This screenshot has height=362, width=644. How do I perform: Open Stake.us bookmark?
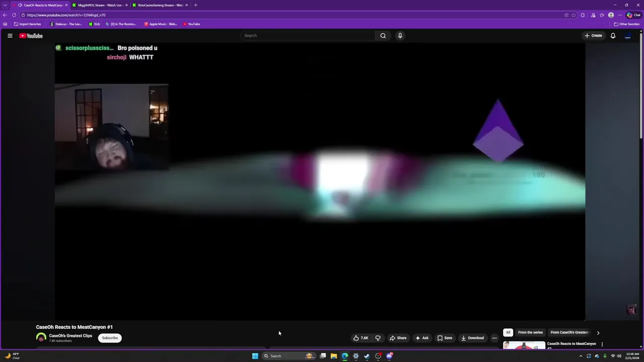coord(65,24)
